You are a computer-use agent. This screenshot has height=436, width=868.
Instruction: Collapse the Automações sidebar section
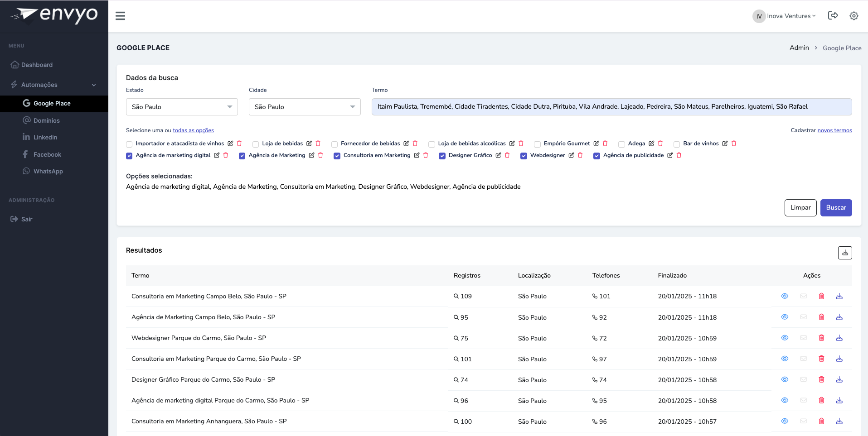54,85
